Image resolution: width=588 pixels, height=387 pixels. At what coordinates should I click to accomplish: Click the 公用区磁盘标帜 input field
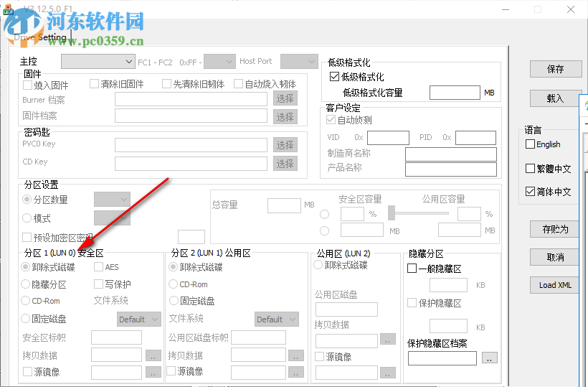[258, 337]
